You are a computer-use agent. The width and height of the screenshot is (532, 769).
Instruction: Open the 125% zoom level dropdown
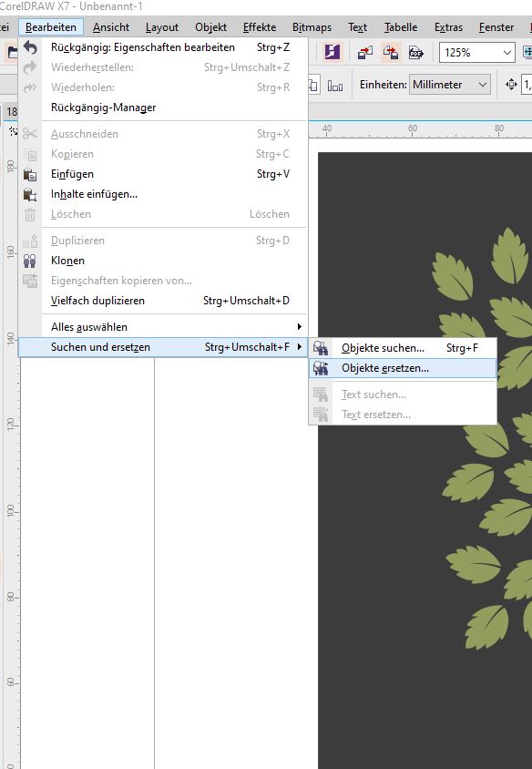pos(507,53)
